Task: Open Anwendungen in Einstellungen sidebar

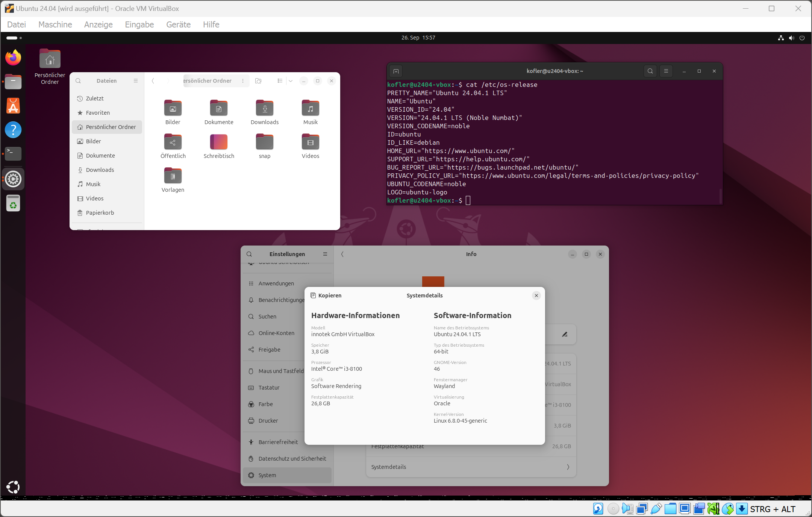Action: coord(276,284)
